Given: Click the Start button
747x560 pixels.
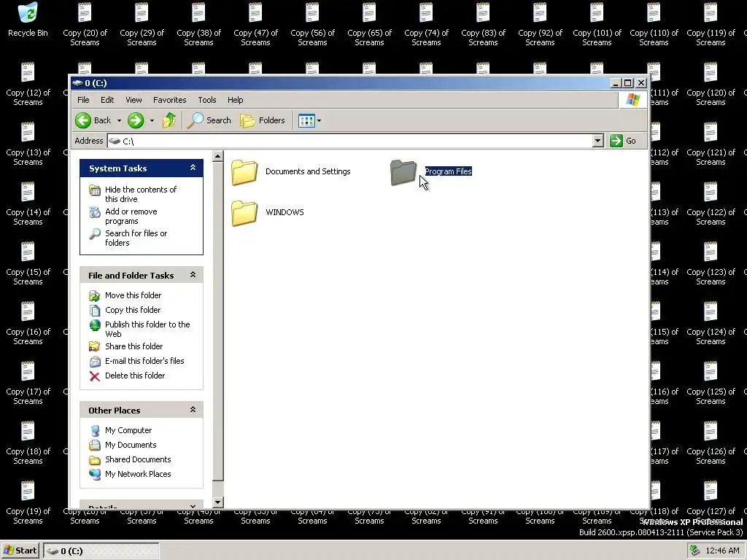Looking at the screenshot, I should click(20, 551).
